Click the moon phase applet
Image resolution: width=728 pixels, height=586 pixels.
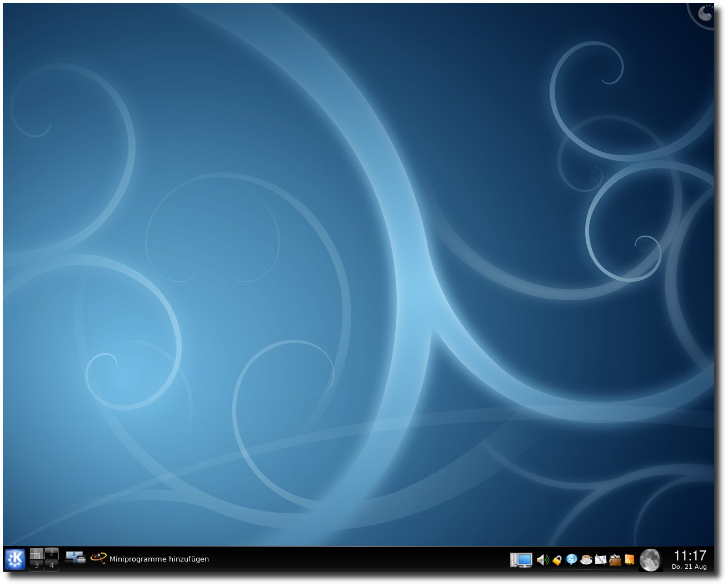pos(650,560)
